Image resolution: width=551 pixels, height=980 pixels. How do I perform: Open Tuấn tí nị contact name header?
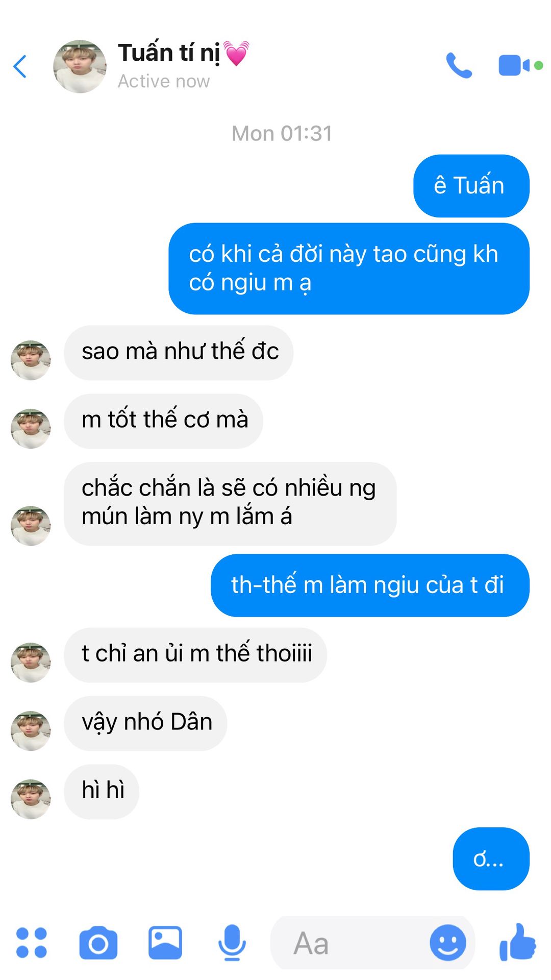[x=184, y=53]
